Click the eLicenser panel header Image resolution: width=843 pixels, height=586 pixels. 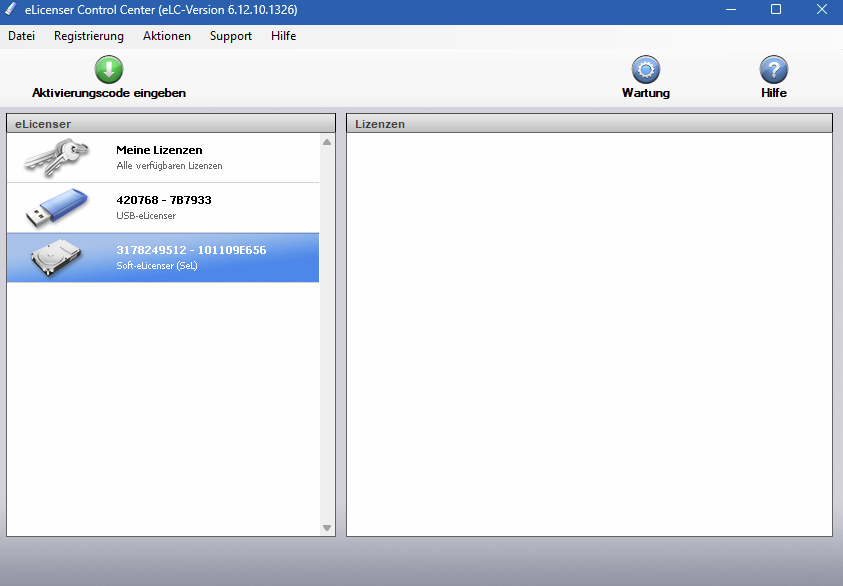[171, 124]
